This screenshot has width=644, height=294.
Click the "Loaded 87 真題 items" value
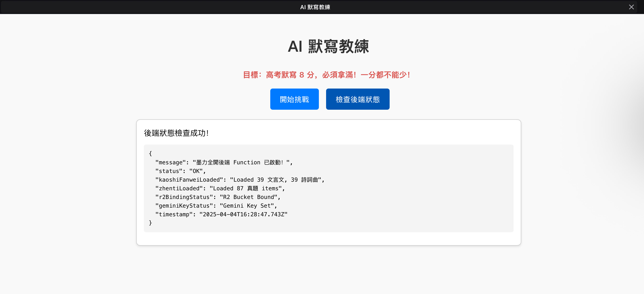pyautogui.click(x=245, y=188)
